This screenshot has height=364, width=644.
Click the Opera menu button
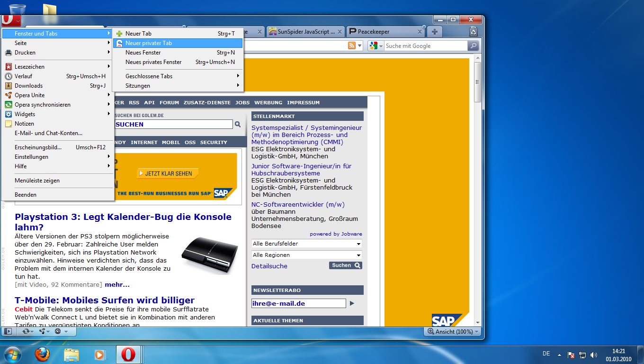click(10, 20)
